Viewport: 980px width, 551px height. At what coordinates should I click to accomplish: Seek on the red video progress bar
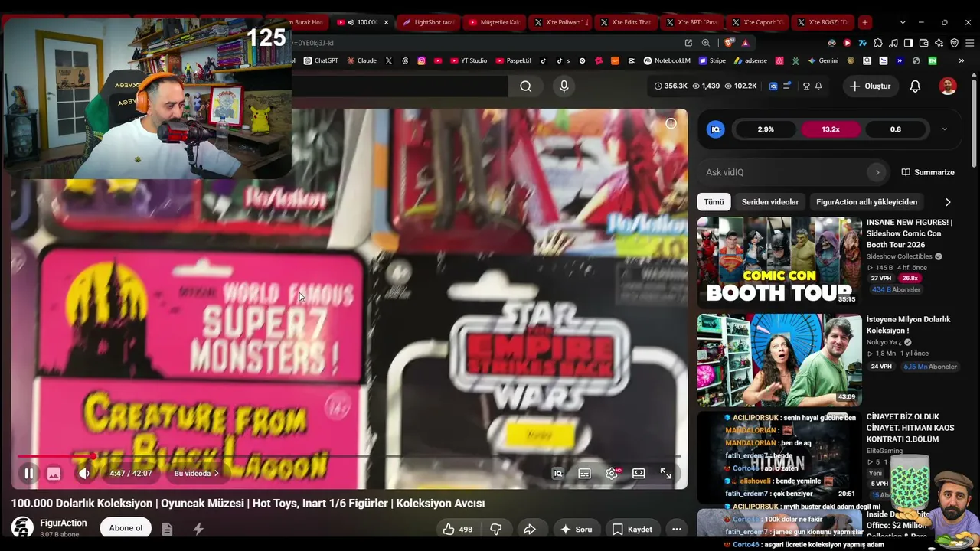coord(349,456)
